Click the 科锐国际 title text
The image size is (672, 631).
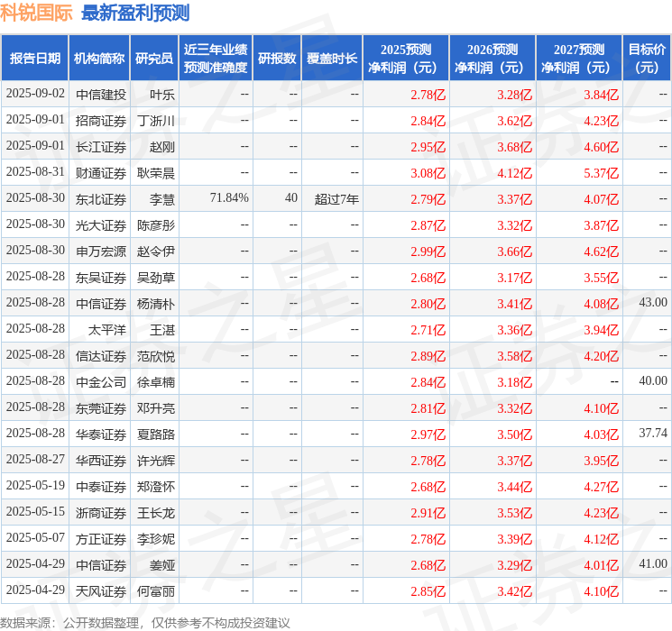click(36, 13)
